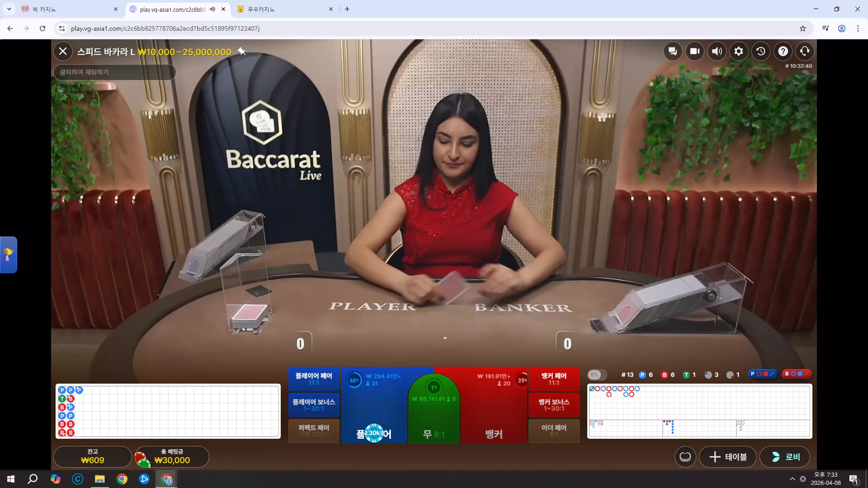Screen dimensions: 868x488
Task: Click the blue P player prediction button
Action: point(762,374)
